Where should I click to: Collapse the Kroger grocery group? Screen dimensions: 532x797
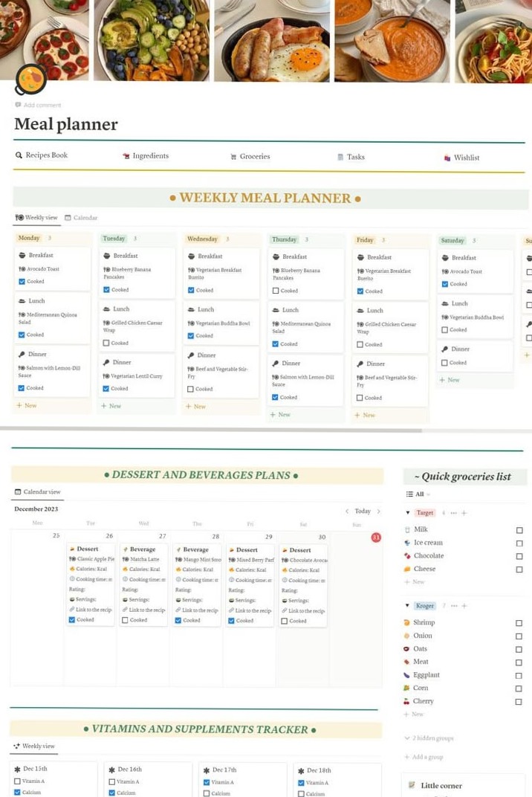pos(407,605)
